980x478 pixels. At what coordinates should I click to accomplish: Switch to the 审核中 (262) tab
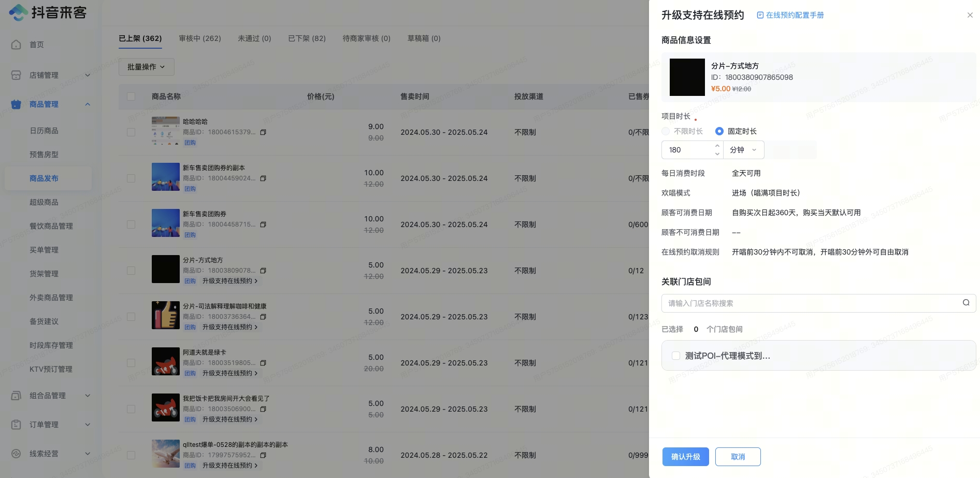point(200,38)
